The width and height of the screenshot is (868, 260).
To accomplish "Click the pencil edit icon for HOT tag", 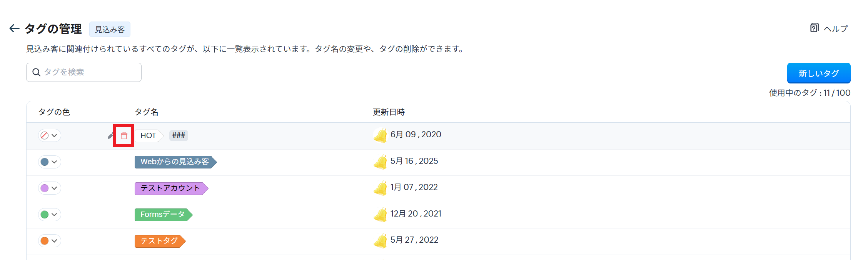I will pos(110,136).
